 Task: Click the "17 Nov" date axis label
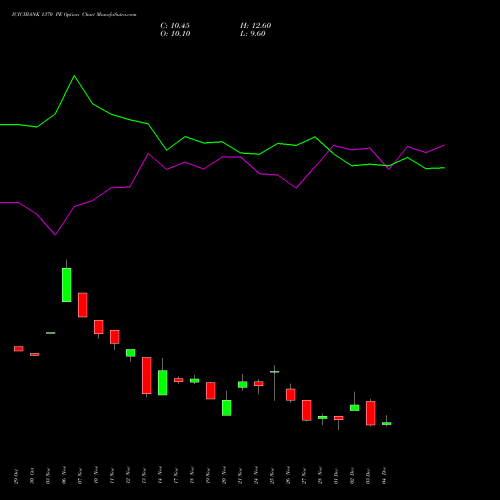(176, 476)
